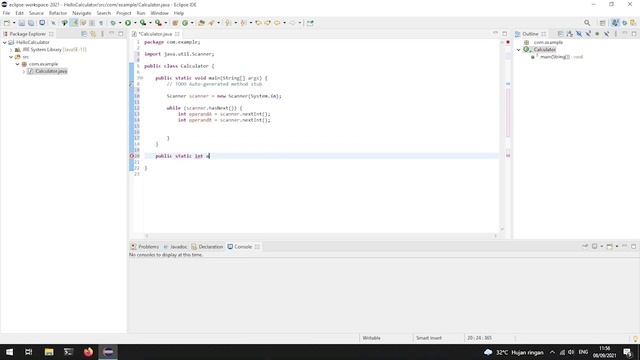Toggle Link with Editor in Package Explorer
Screen dimensions: 640x360
93,34
